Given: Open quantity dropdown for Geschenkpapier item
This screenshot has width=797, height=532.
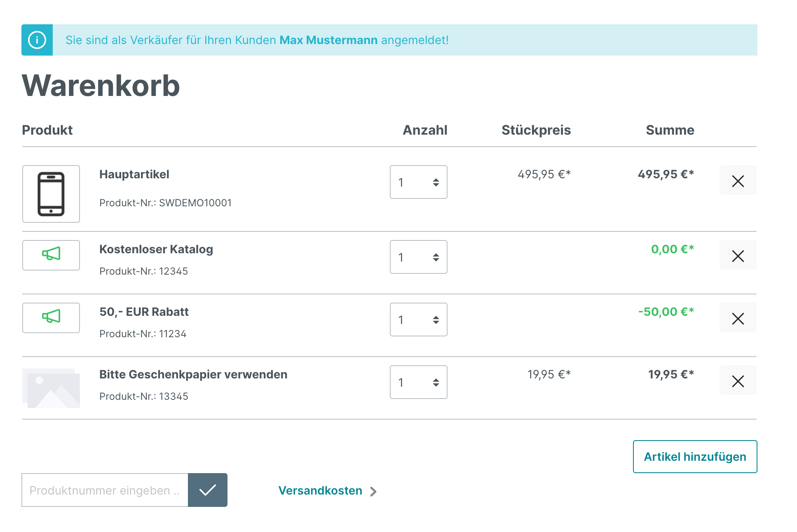Looking at the screenshot, I should (x=419, y=382).
